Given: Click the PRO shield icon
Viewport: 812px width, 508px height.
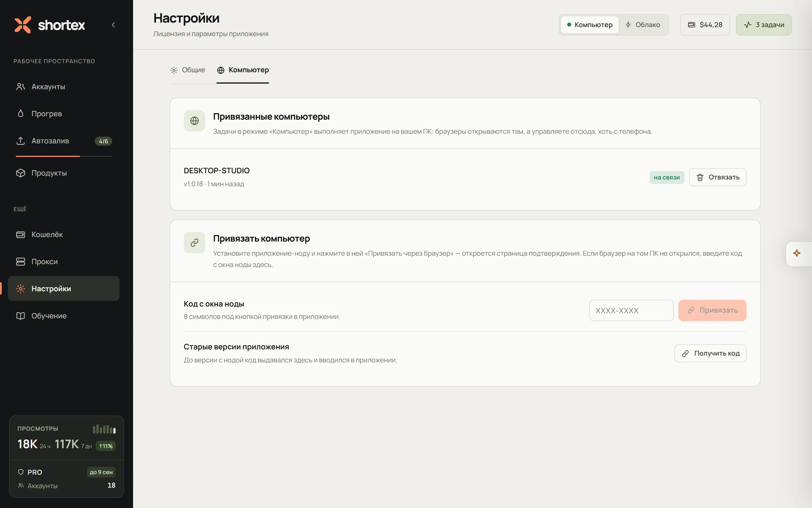Looking at the screenshot, I should click(x=21, y=472).
